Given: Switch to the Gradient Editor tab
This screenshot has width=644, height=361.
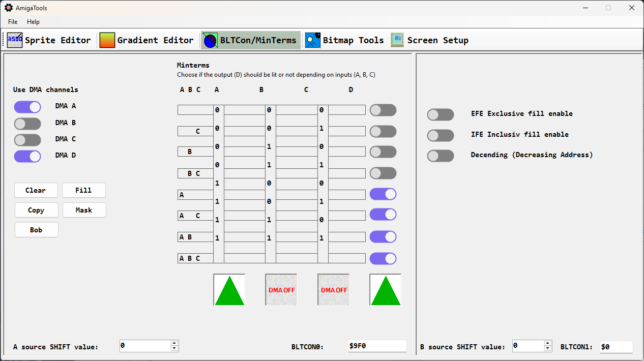Looking at the screenshot, I should 147,40.
